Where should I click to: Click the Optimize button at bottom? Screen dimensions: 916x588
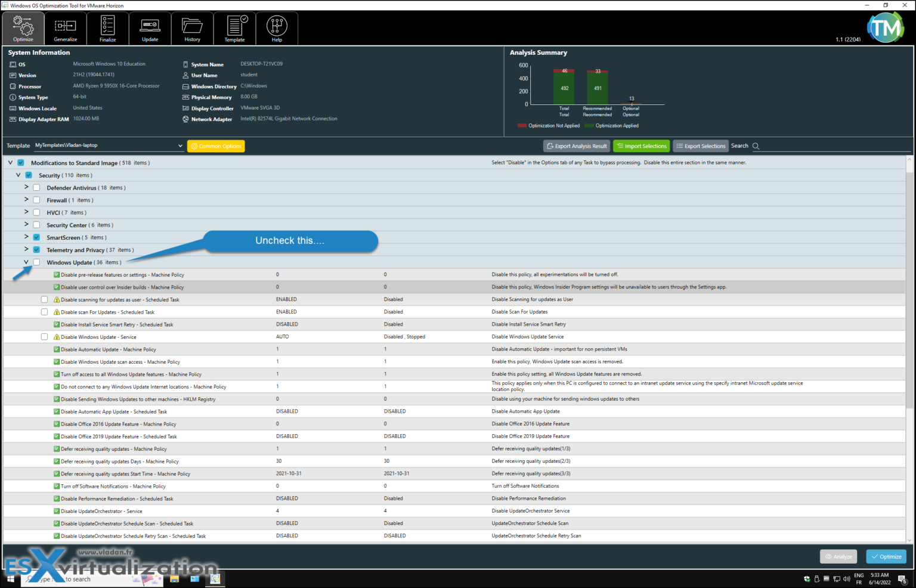pyautogui.click(x=886, y=556)
